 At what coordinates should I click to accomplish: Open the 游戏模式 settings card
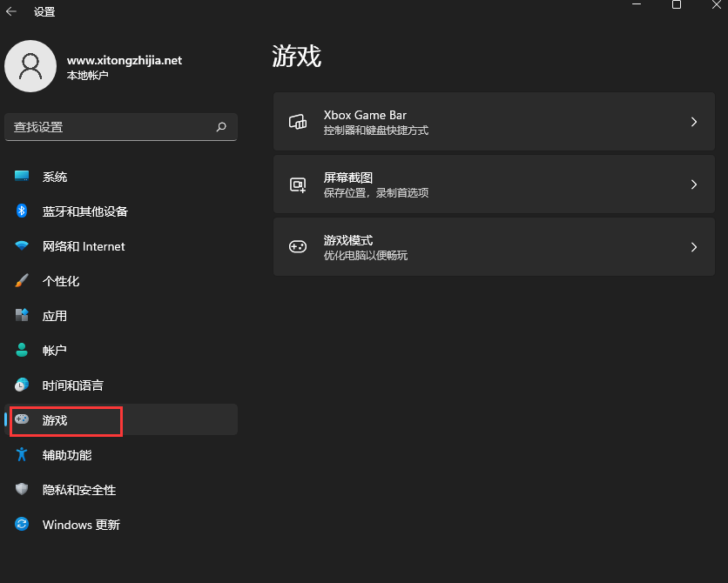(x=494, y=247)
